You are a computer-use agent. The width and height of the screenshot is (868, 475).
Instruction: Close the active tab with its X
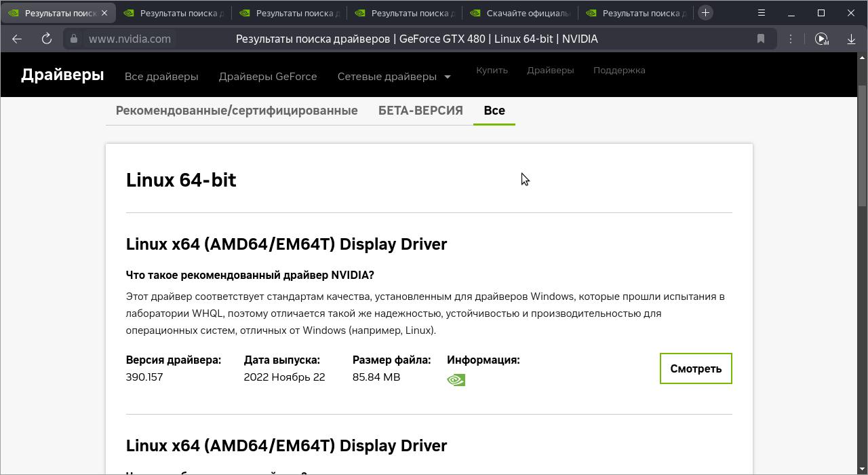pos(104,13)
